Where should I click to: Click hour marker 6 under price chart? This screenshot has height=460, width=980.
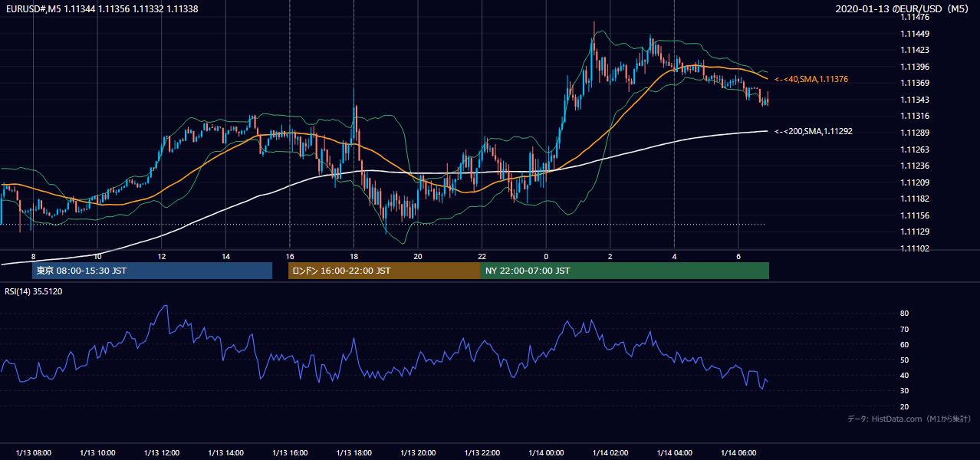click(x=738, y=256)
